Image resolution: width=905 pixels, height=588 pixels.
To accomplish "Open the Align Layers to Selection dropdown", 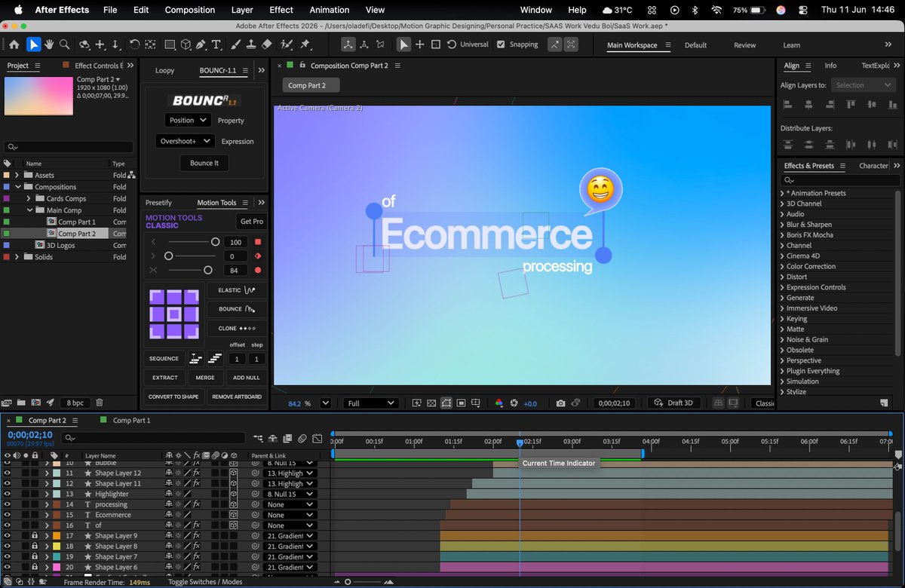I will [x=863, y=85].
